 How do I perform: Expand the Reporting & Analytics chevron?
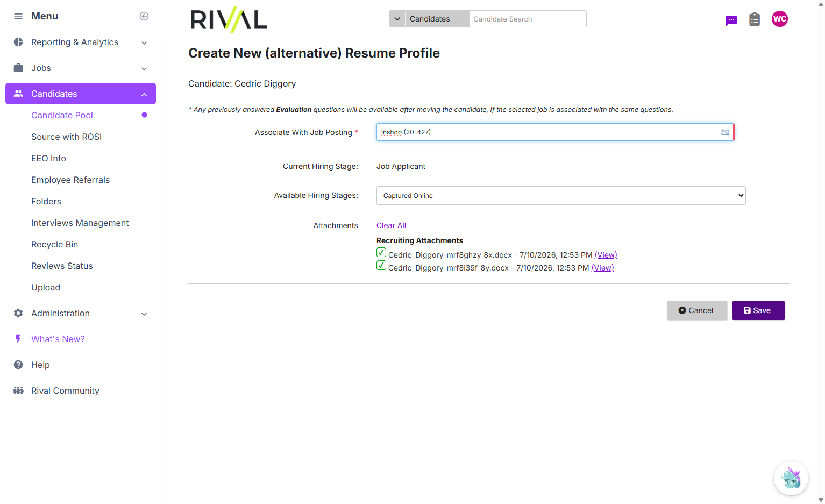pos(144,42)
